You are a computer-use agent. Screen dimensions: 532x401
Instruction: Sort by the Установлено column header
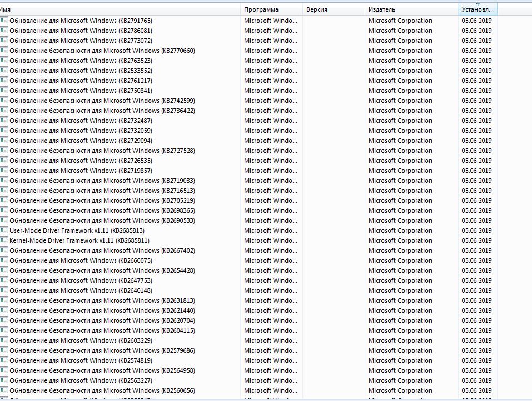tap(478, 9)
